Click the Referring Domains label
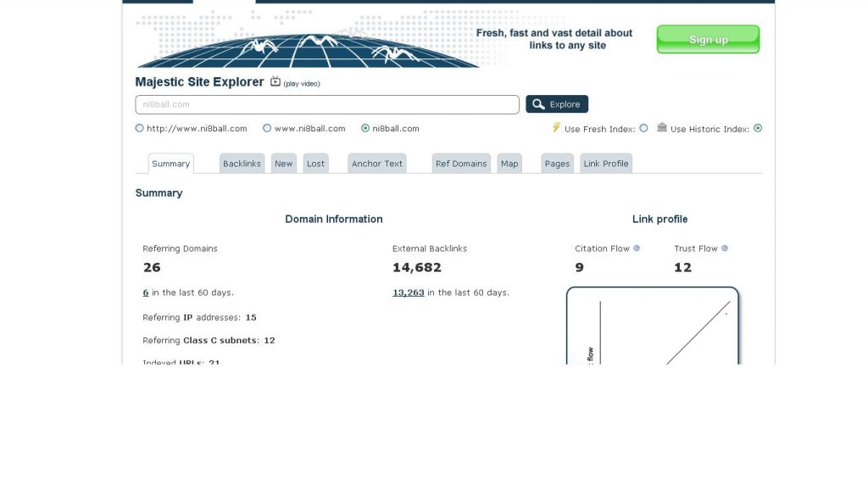The image size is (868, 490). [180, 248]
